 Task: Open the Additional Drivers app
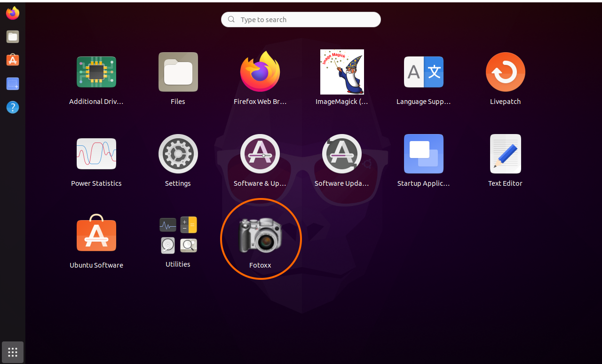[x=96, y=72]
